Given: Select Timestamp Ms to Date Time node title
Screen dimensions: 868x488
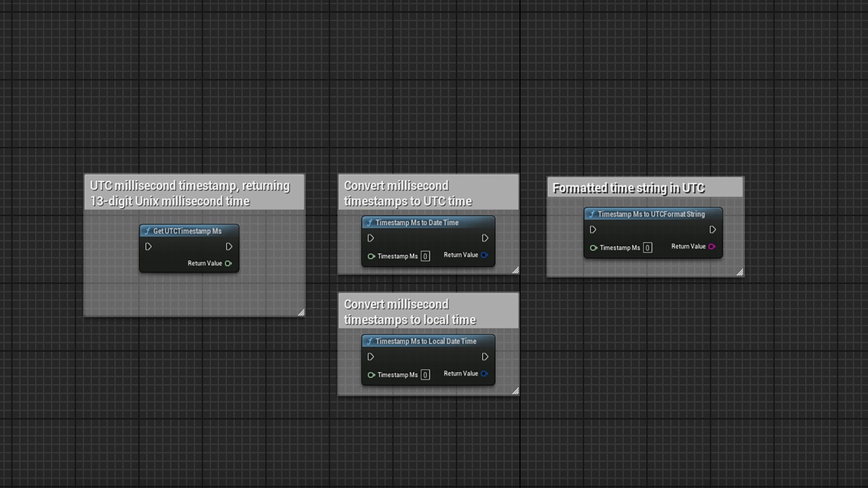Looking at the screenshot, I should (417, 222).
